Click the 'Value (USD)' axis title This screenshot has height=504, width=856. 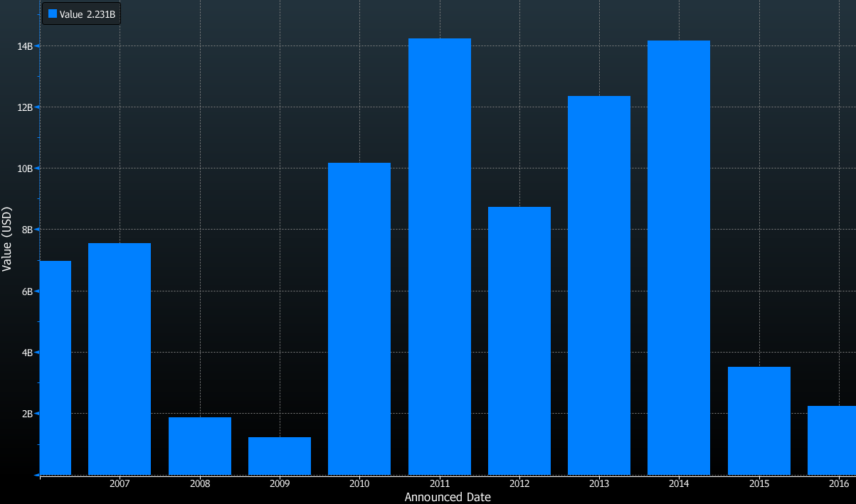pyautogui.click(x=7, y=240)
